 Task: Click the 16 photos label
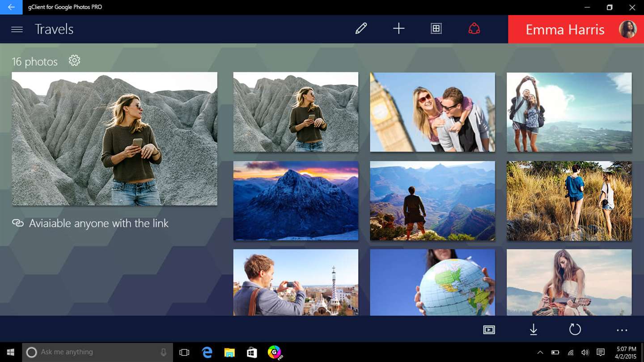pyautogui.click(x=35, y=62)
